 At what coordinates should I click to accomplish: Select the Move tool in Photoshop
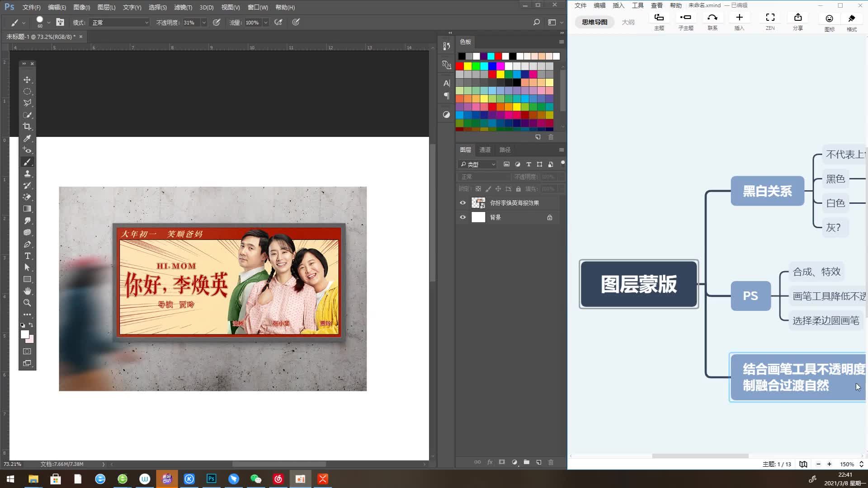coord(27,80)
